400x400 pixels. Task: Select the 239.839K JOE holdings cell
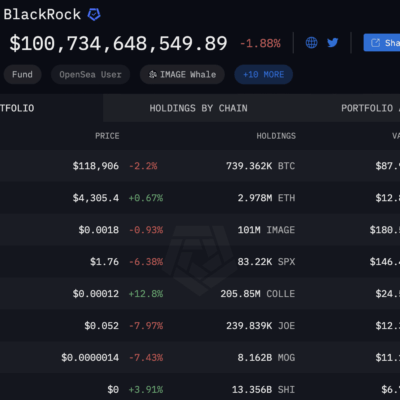coord(261,326)
